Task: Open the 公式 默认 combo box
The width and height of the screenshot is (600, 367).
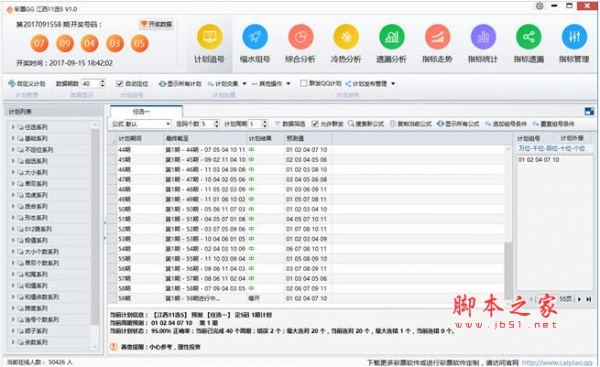Action: (x=148, y=124)
